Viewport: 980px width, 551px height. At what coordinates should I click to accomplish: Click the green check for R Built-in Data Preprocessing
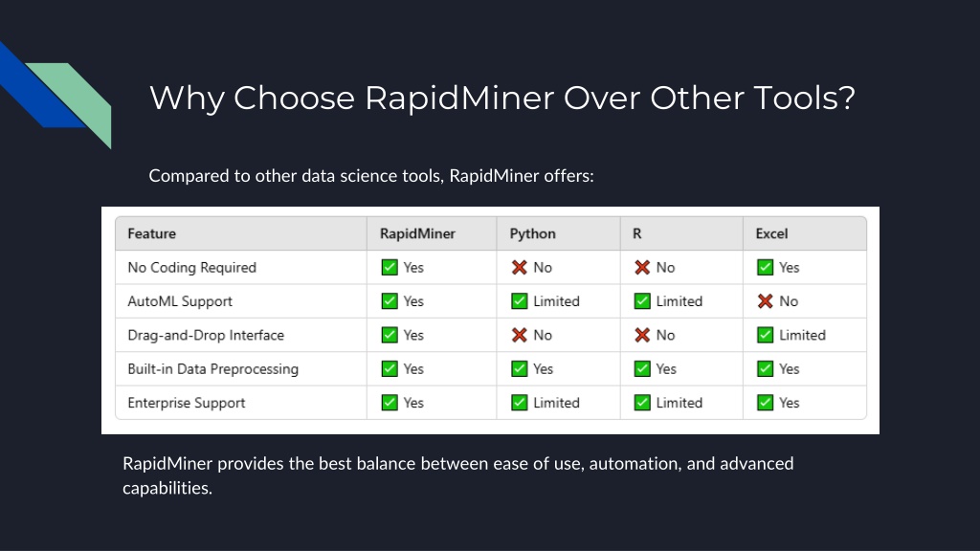point(642,368)
